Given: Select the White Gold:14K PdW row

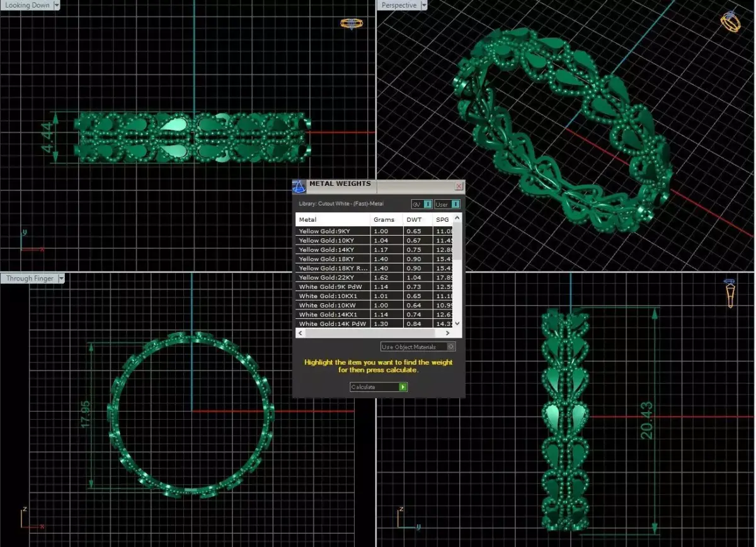Looking at the screenshot, I should click(x=374, y=323).
